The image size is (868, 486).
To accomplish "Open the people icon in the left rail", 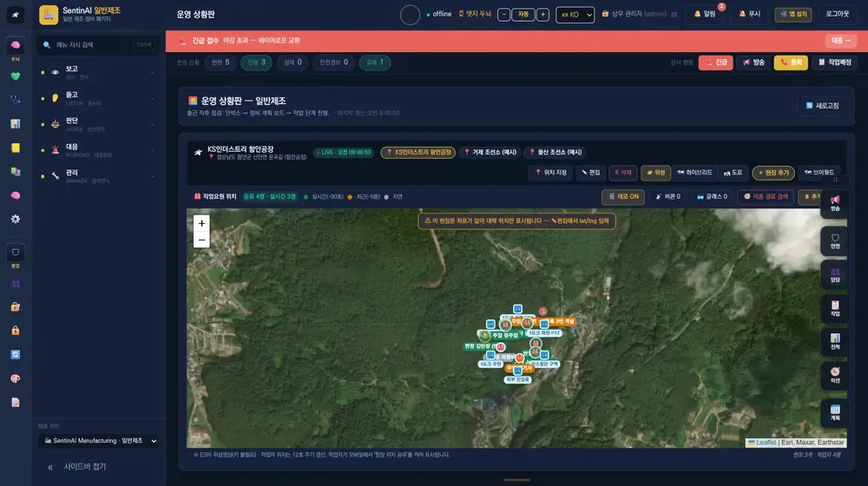I will (15, 284).
